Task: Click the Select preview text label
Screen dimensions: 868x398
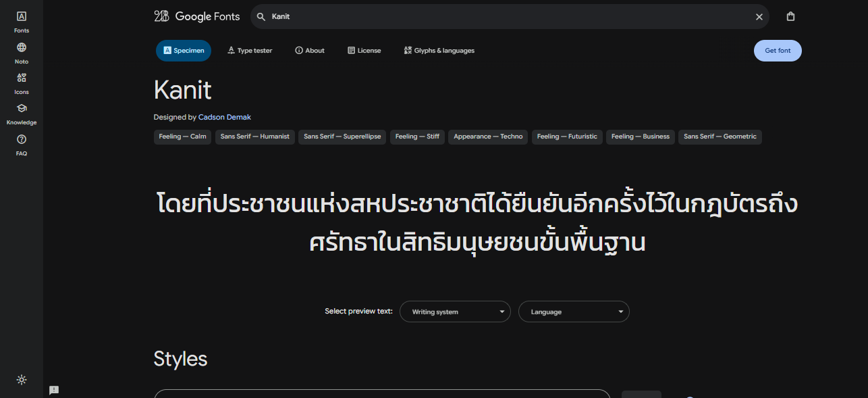Action: [x=358, y=312]
